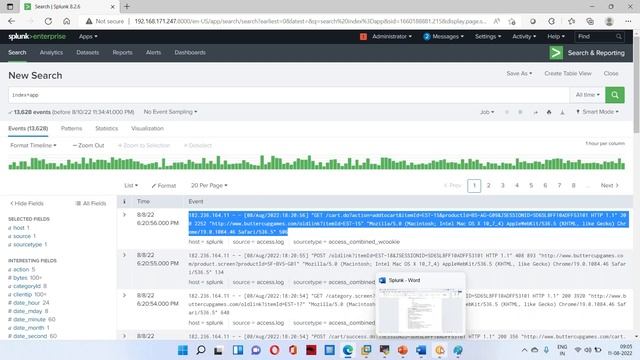Open the browser ellipsis menu

pos(628,21)
